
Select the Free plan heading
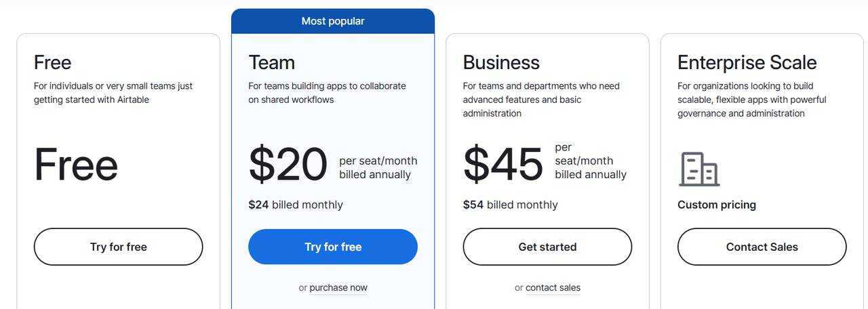tap(53, 62)
